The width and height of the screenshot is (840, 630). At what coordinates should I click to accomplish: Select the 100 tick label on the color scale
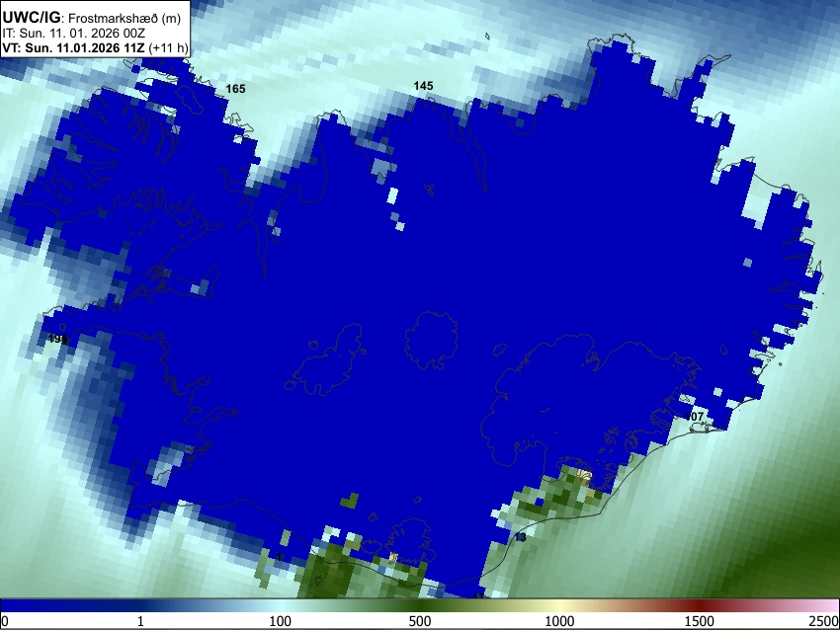281,621
